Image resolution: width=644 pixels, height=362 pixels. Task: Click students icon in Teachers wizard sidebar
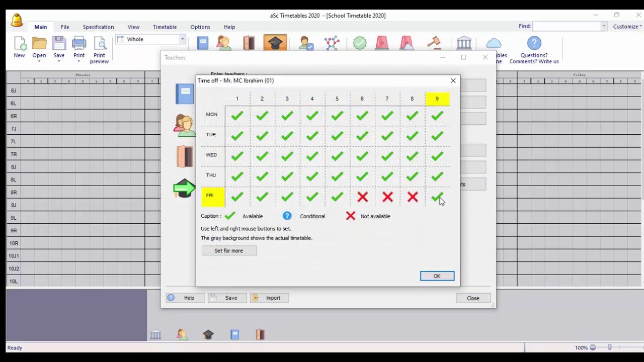[185, 125]
